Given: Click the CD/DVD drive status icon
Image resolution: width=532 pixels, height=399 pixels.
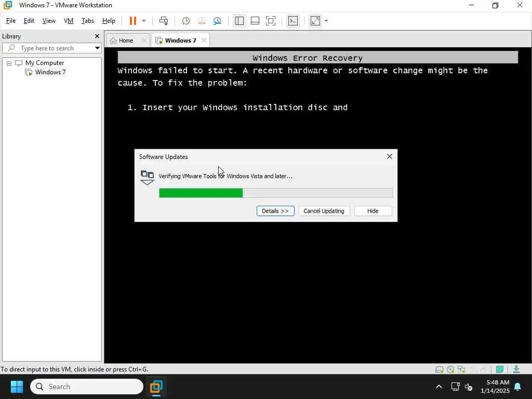Looking at the screenshot, I should pos(450,369).
